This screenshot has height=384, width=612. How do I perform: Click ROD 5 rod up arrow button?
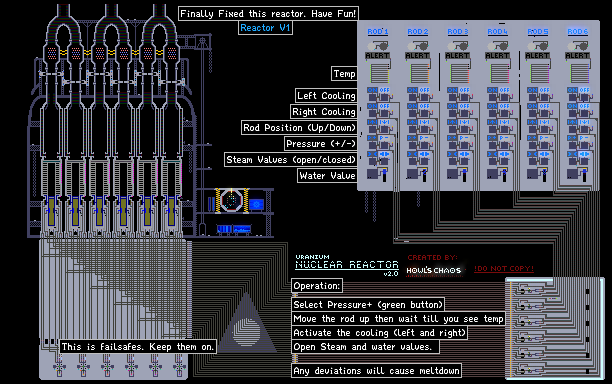point(532,122)
